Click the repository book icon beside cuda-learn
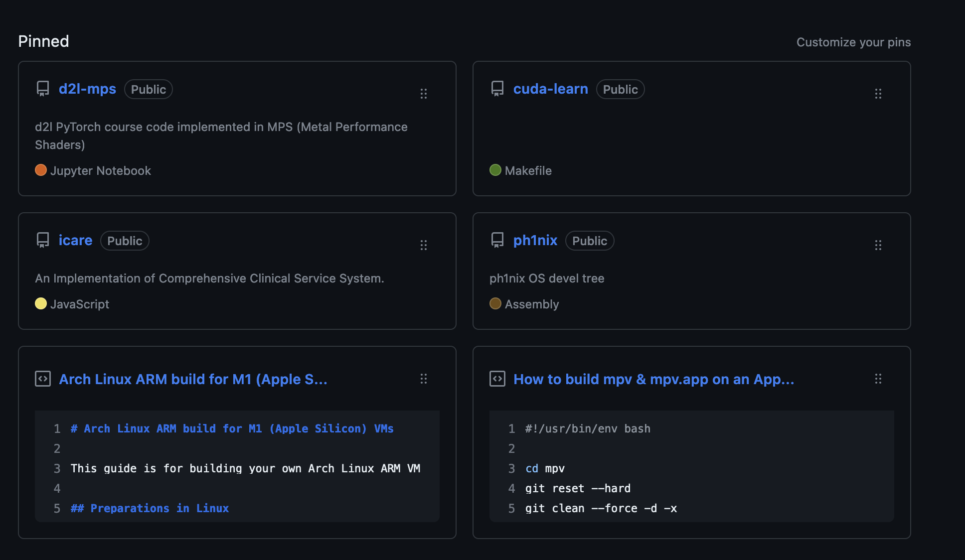This screenshot has width=965, height=560. tap(497, 90)
